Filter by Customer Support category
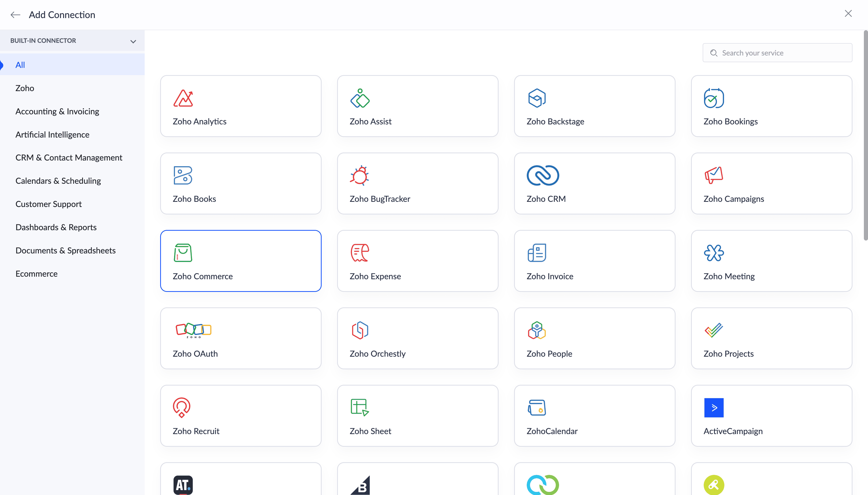Image resolution: width=868 pixels, height=495 pixels. tap(49, 204)
